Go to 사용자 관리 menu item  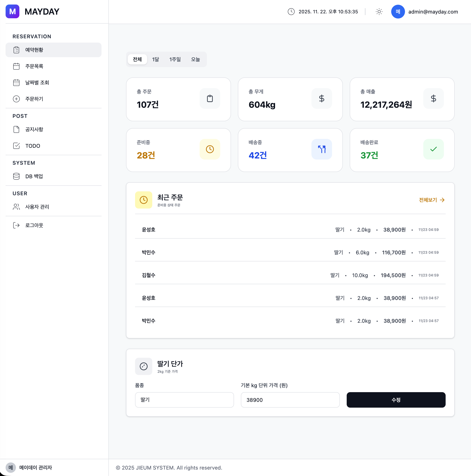[x=37, y=207]
